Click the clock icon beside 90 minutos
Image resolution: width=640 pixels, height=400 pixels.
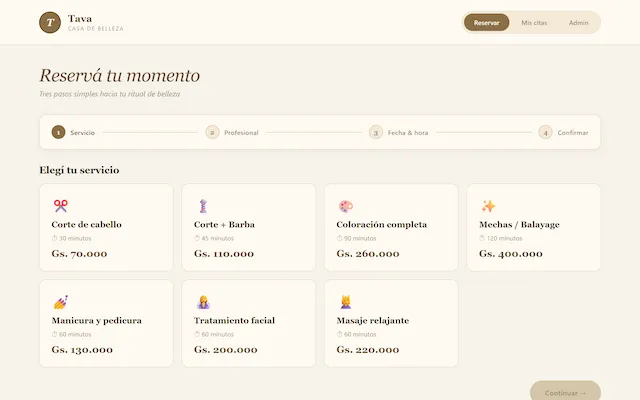pos(339,238)
